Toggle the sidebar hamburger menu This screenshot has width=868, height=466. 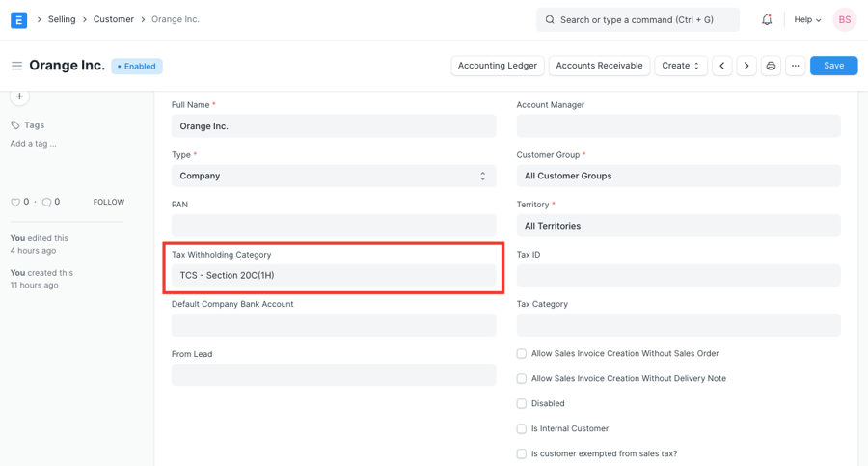click(16, 66)
